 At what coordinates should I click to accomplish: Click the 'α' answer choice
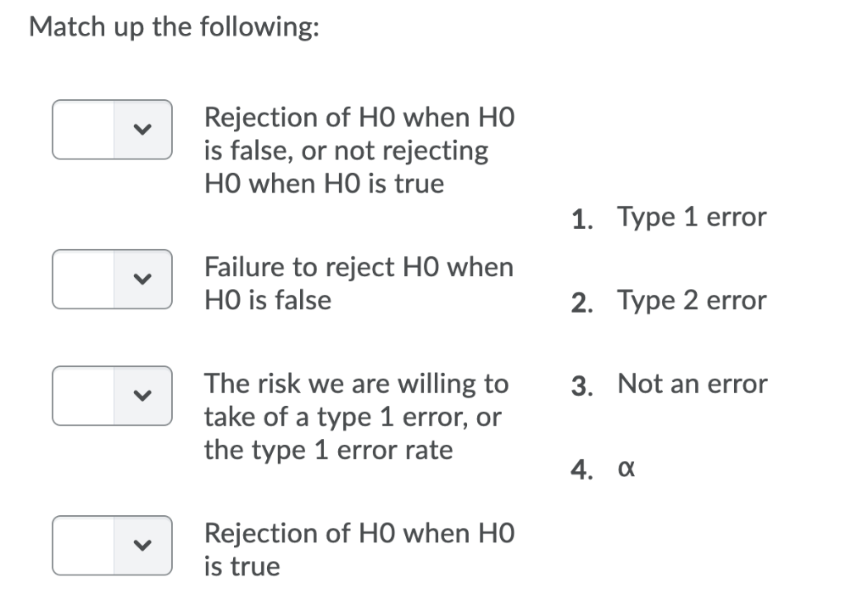pyautogui.click(x=625, y=468)
